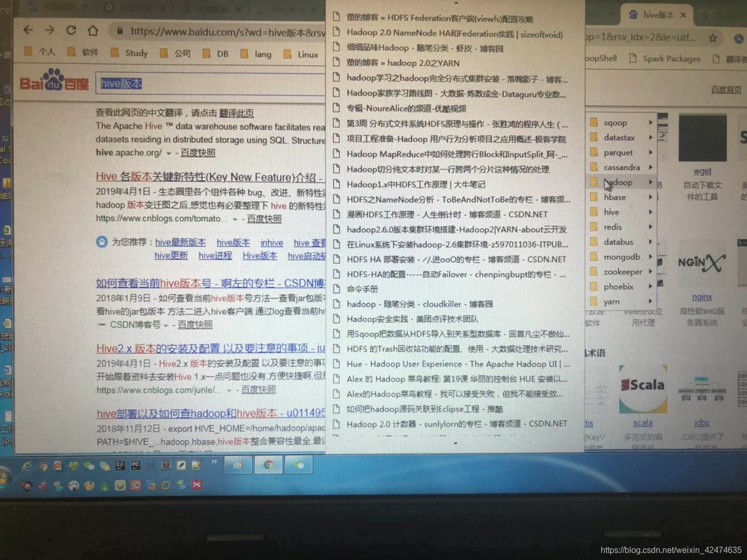Viewport: 747px width, 560px height.
Task: Reload the page with refresh icon
Action: pos(71,30)
